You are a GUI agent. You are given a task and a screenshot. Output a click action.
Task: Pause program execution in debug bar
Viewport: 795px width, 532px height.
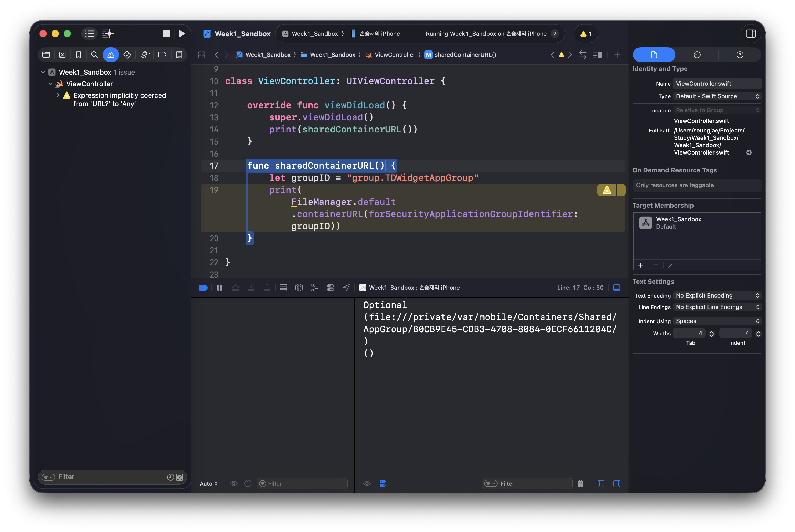220,288
